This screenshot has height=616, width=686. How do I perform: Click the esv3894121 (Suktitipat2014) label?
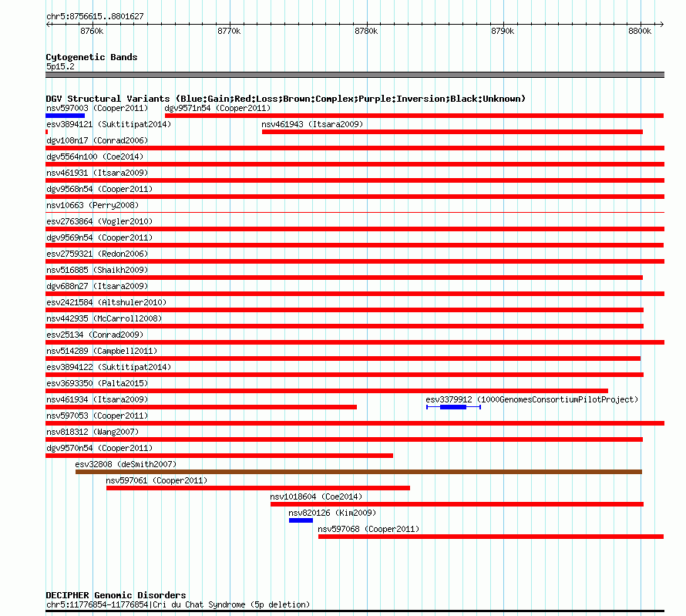point(109,124)
